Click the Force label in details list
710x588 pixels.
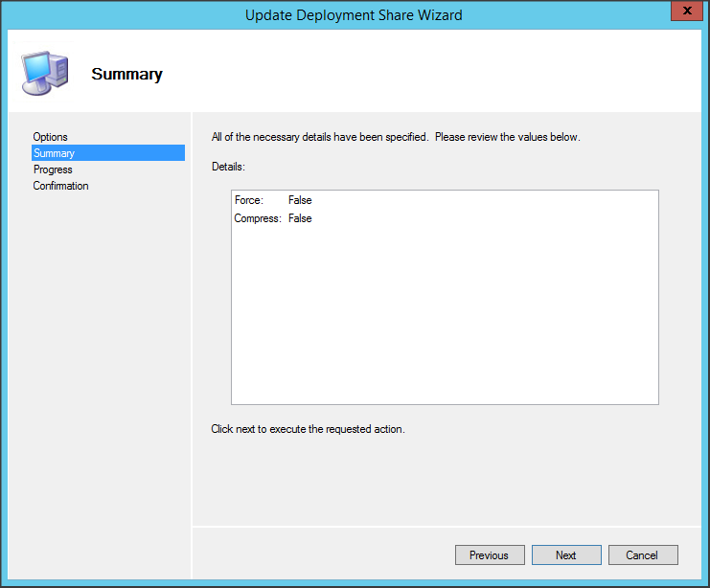click(x=248, y=200)
